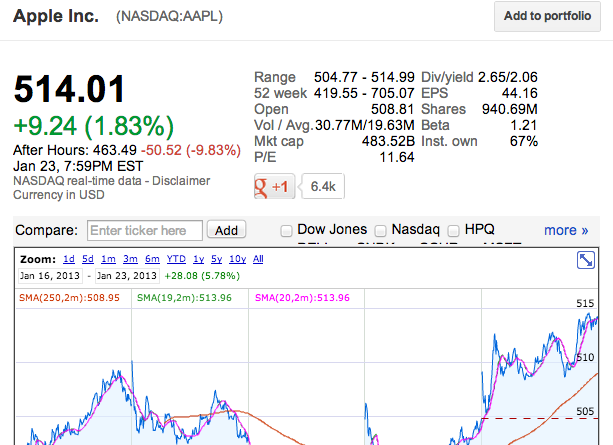Image resolution: width=613 pixels, height=445 pixels.
Task: Click the Jan 16, 2013 start date field
Action: click(50, 275)
